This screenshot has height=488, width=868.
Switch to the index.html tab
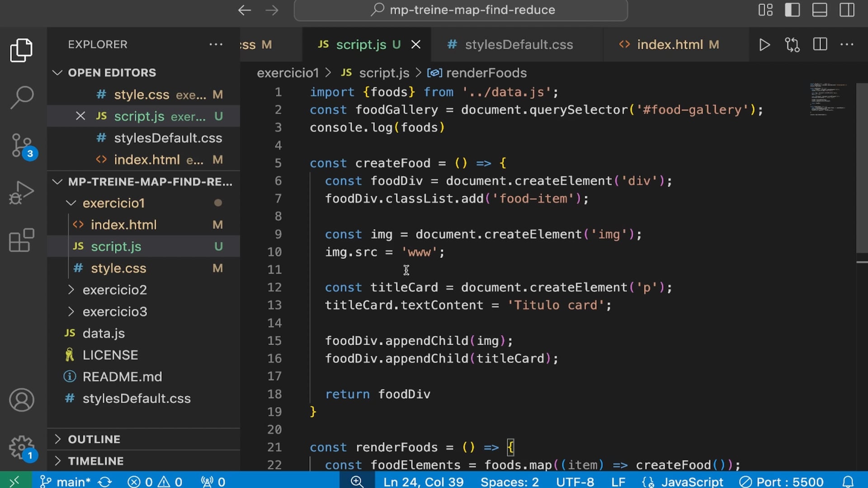pos(670,45)
